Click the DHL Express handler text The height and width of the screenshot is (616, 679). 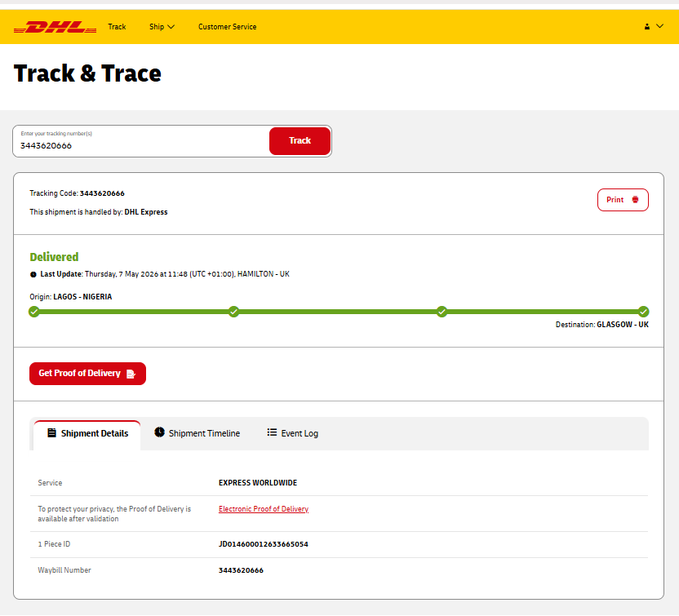(146, 212)
